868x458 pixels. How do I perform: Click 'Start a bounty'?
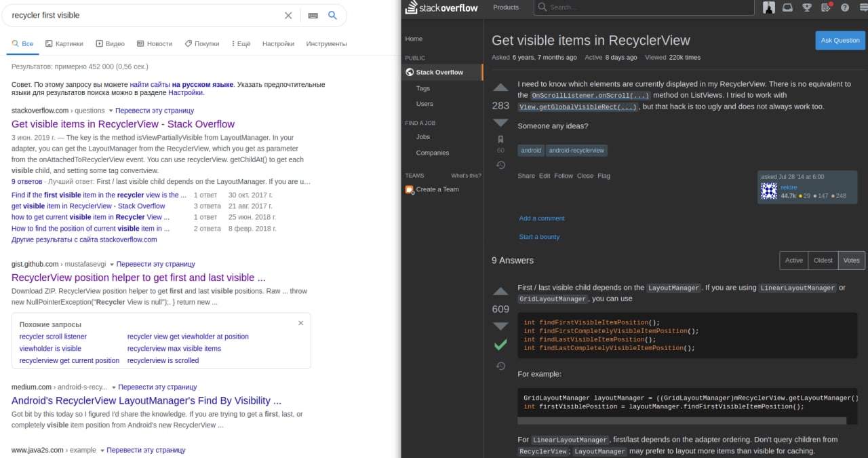[x=539, y=237]
